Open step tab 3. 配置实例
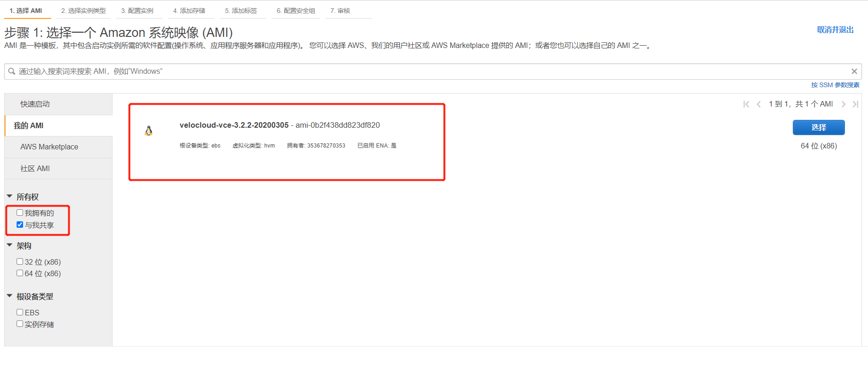This screenshot has height=373, width=868. [137, 11]
